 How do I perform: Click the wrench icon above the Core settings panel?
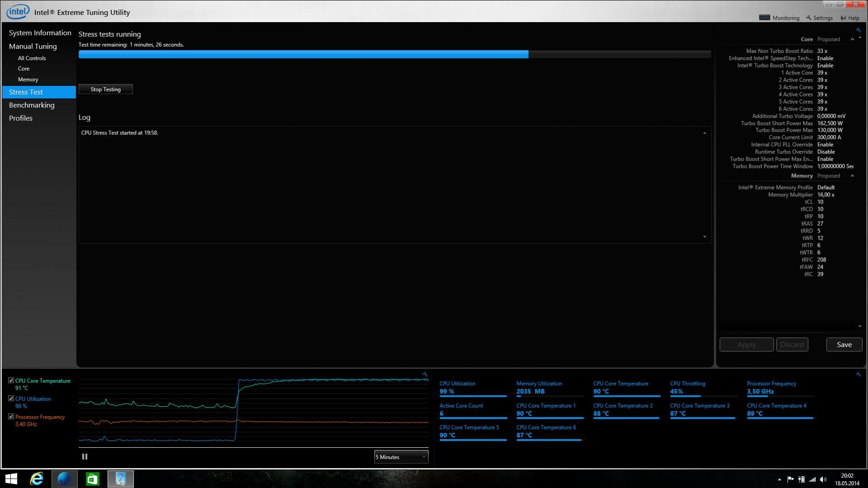click(858, 30)
